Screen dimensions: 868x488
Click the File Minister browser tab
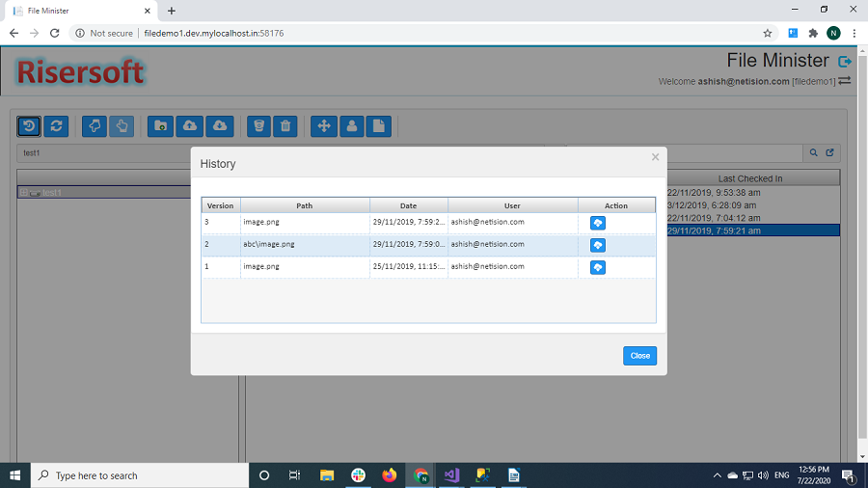(x=77, y=11)
